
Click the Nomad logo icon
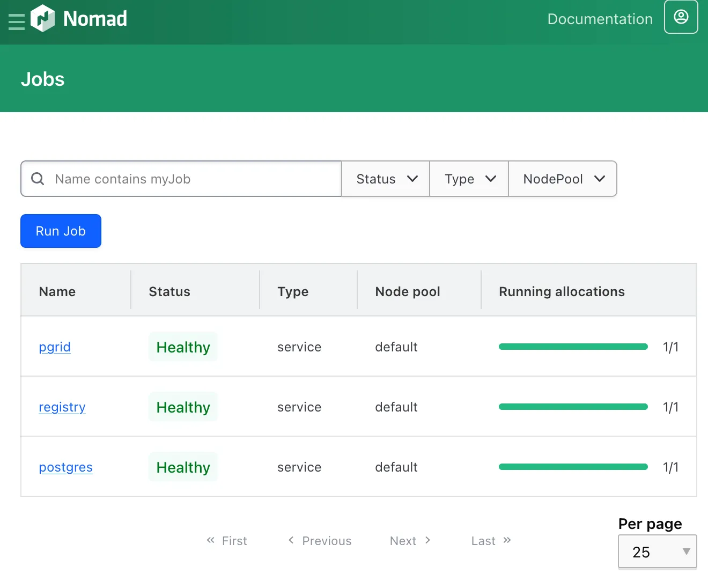point(43,19)
